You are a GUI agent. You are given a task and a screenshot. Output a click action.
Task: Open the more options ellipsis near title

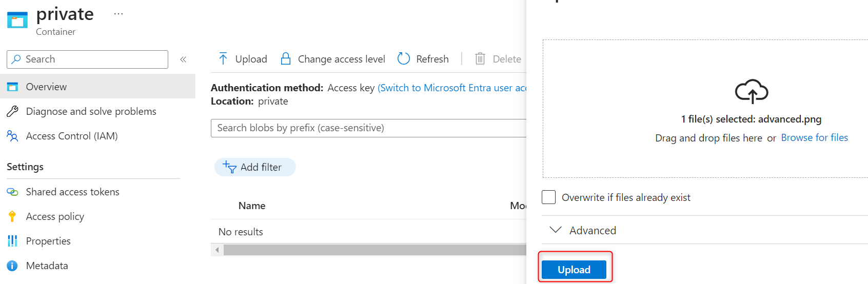tap(119, 14)
